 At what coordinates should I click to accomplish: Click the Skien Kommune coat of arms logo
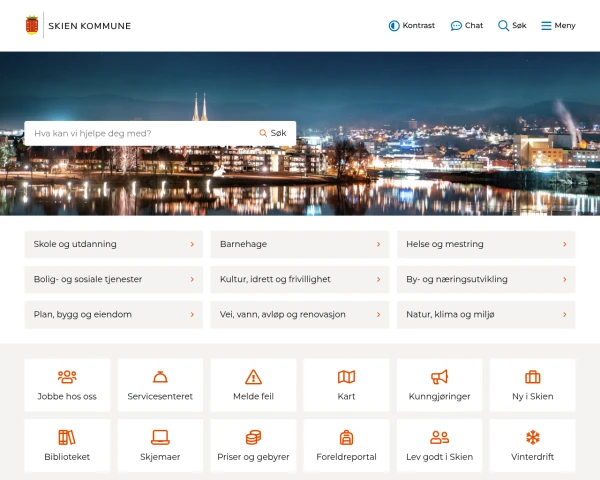pyautogui.click(x=33, y=25)
